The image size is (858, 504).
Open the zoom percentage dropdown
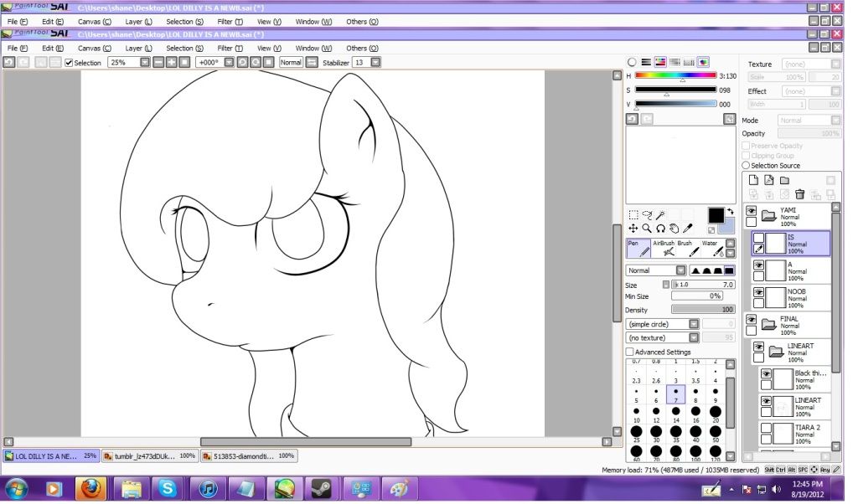coord(144,62)
